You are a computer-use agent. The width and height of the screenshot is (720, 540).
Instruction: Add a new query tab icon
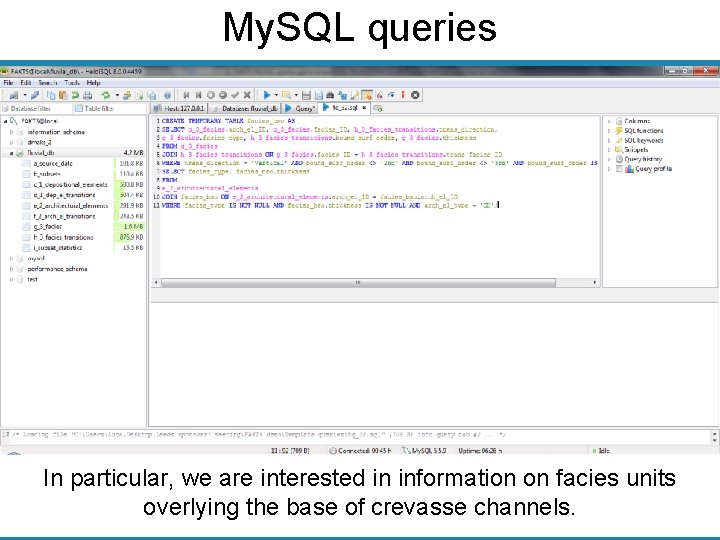click(x=377, y=108)
